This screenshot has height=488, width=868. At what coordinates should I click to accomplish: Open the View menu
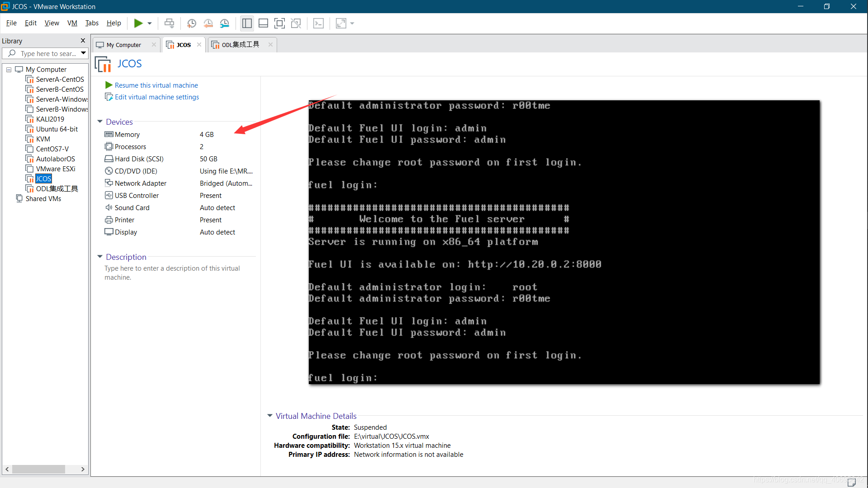click(52, 23)
